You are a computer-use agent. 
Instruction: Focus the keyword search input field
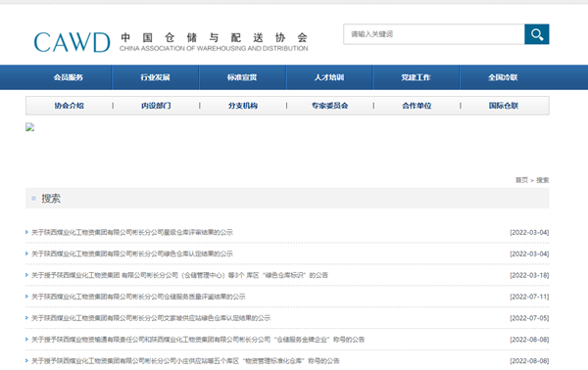434,34
